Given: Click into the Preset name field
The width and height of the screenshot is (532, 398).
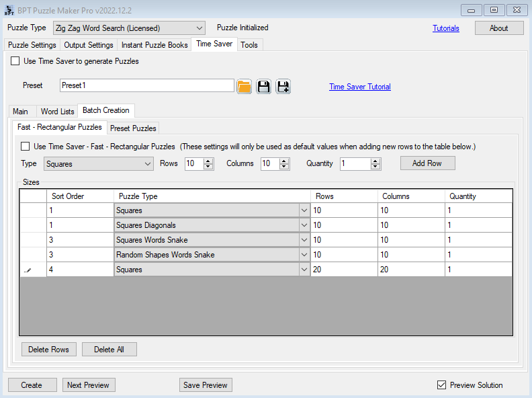Looking at the screenshot, I should (x=146, y=85).
